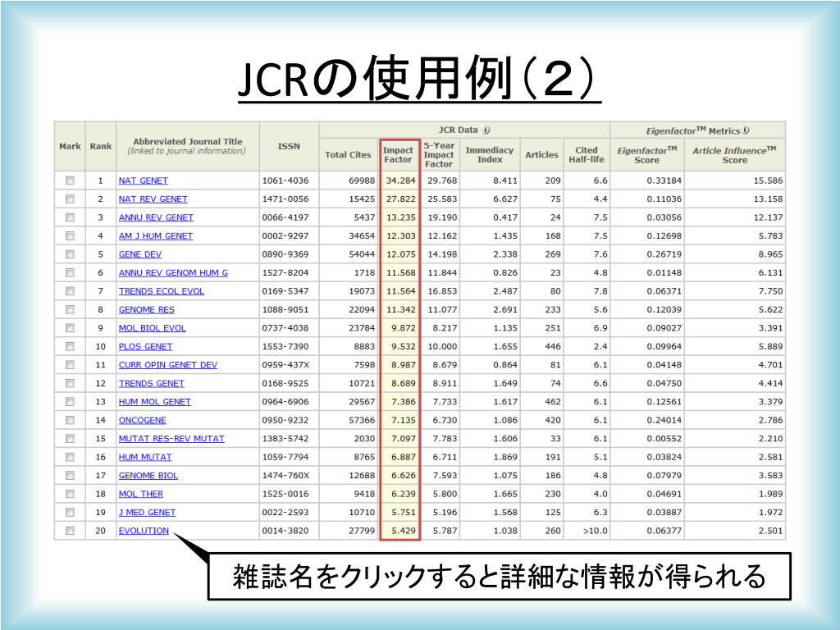Viewport: 840px width, 630px height.
Task: Open the EVOLUTION journal link
Action: (144, 531)
